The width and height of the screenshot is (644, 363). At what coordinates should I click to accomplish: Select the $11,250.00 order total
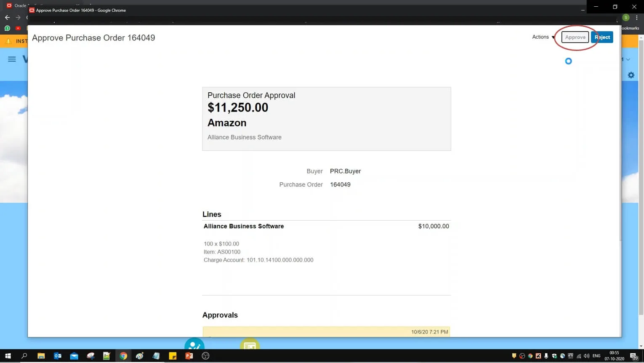click(238, 107)
